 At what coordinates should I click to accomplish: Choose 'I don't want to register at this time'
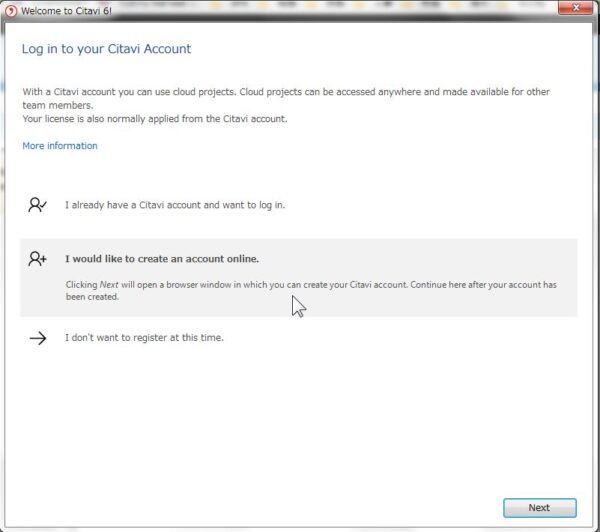(144, 338)
